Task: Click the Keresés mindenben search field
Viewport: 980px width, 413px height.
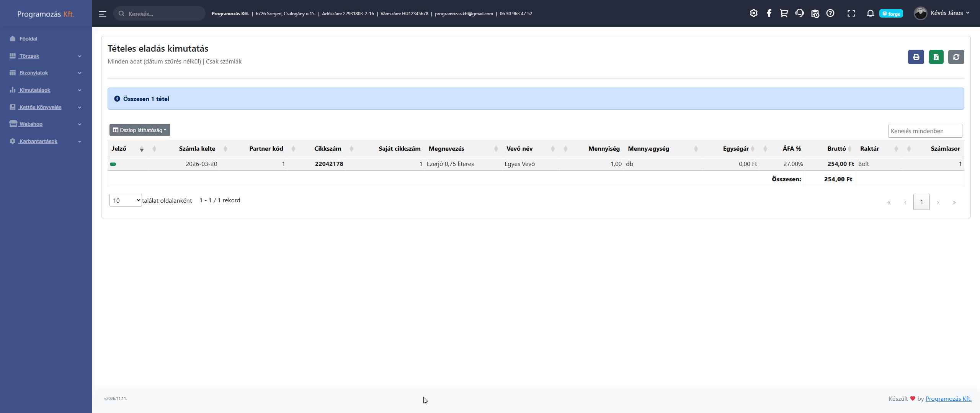Action: click(x=925, y=131)
